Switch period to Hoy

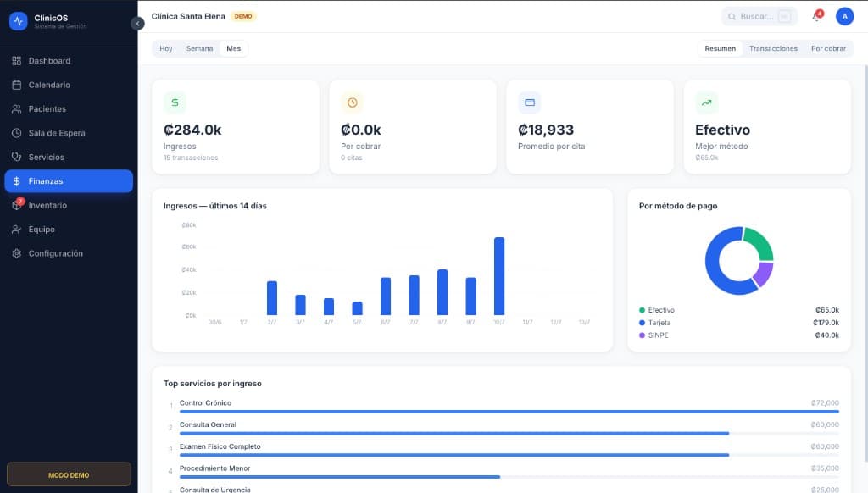(166, 48)
